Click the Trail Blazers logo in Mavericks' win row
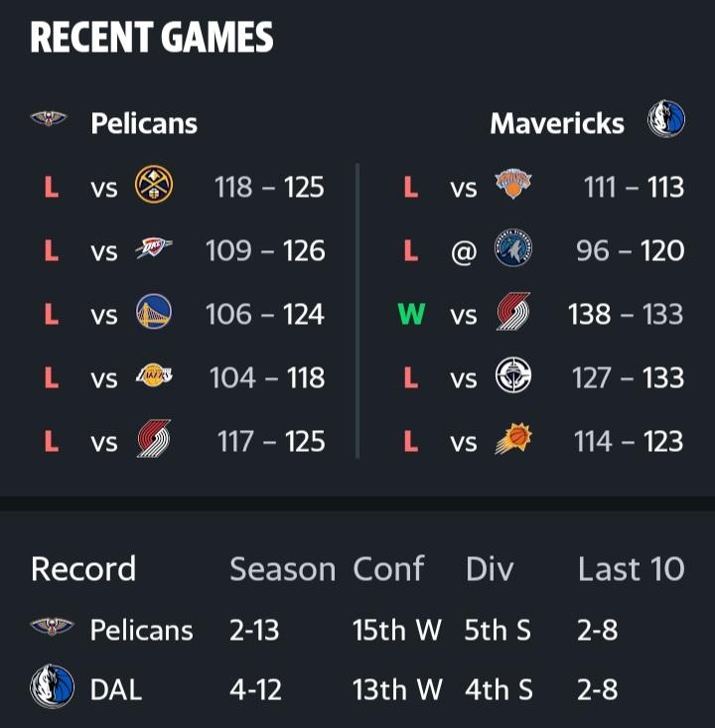The image size is (715, 728). pyautogui.click(x=513, y=314)
